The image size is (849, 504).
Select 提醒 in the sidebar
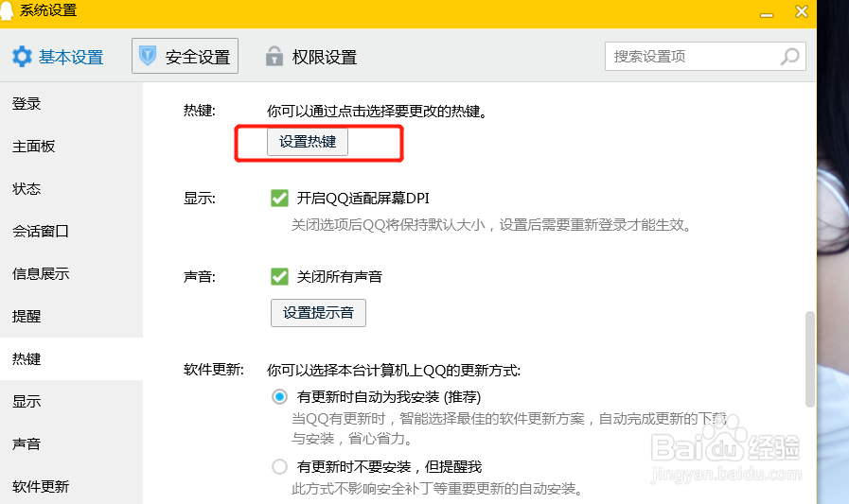72,317
